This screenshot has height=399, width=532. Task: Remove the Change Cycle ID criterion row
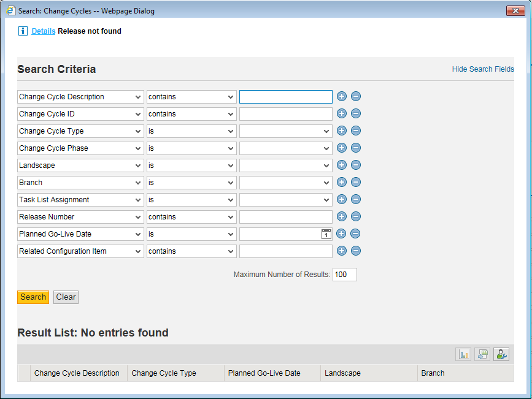pos(356,114)
